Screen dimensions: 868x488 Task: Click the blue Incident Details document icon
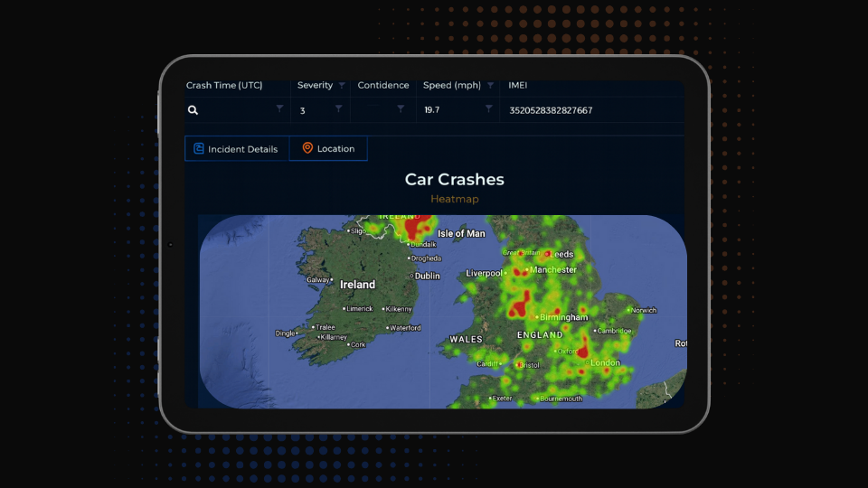click(199, 148)
